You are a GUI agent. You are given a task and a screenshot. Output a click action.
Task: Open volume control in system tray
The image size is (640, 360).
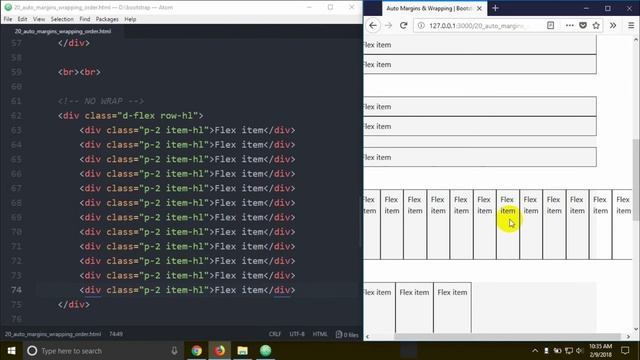pos(579,351)
